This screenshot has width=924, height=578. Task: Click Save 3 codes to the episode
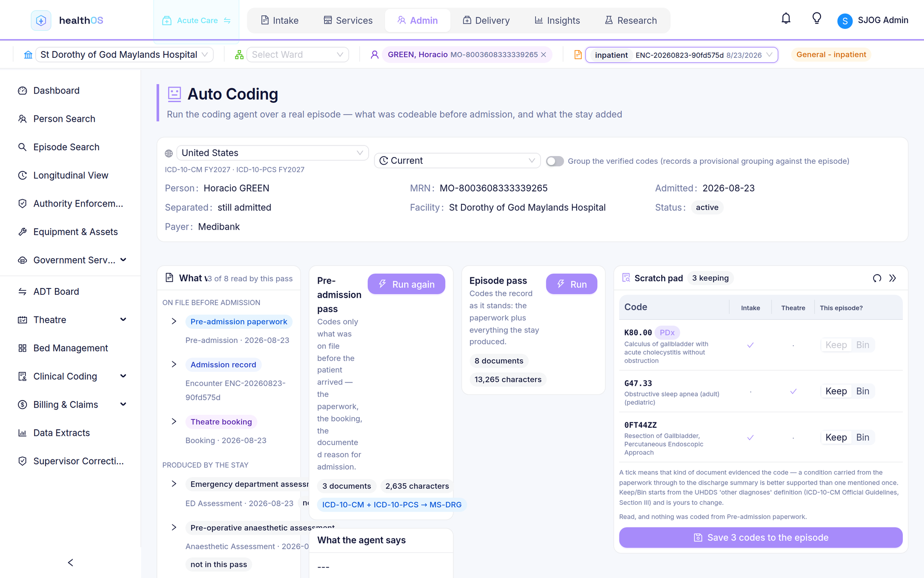pyautogui.click(x=760, y=538)
